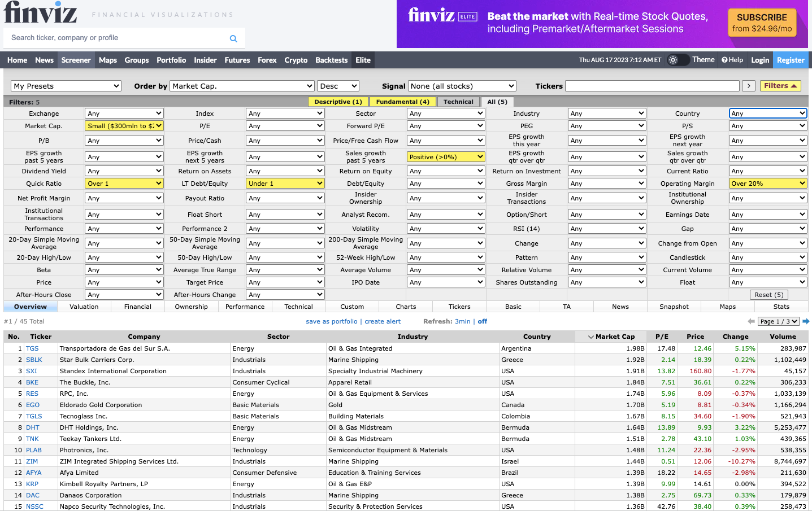Click the Reset (5) filters button
This screenshot has height=511, width=812.
768,295
